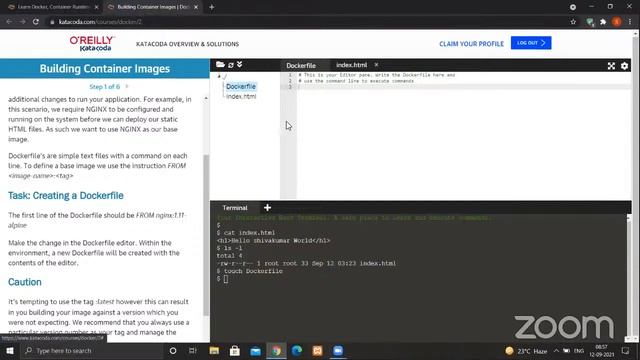Click the O'Reilly Katacoda logo
Screen dimensions: 640x360
[92, 44]
